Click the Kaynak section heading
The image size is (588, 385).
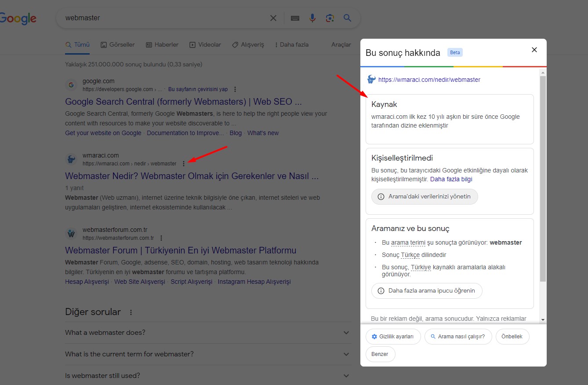[384, 105]
